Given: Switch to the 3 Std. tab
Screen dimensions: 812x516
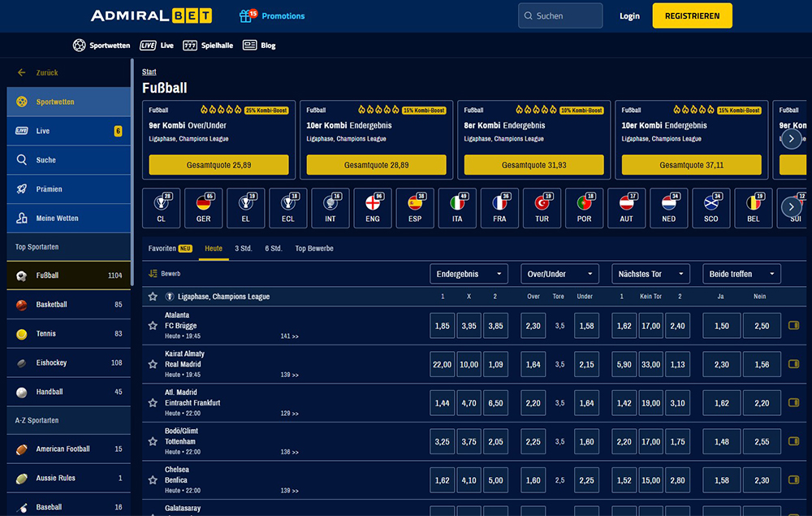Looking at the screenshot, I should (x=243, y=248).
